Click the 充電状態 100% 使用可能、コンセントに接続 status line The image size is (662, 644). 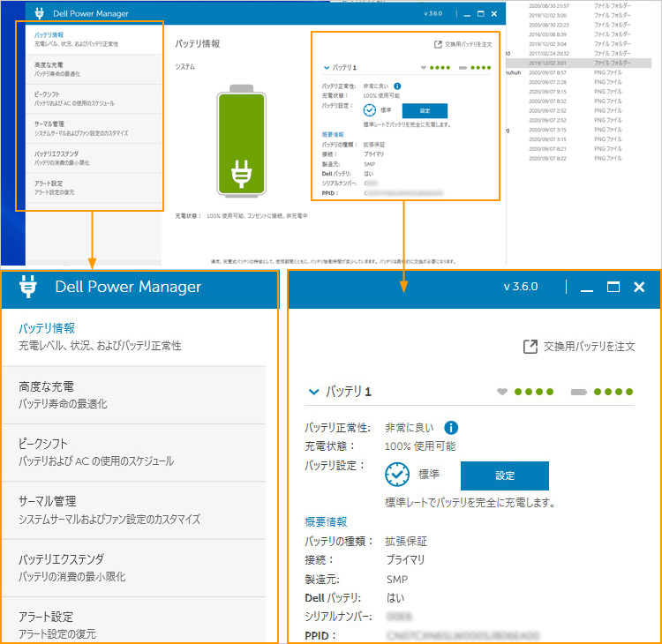[241, 216]
